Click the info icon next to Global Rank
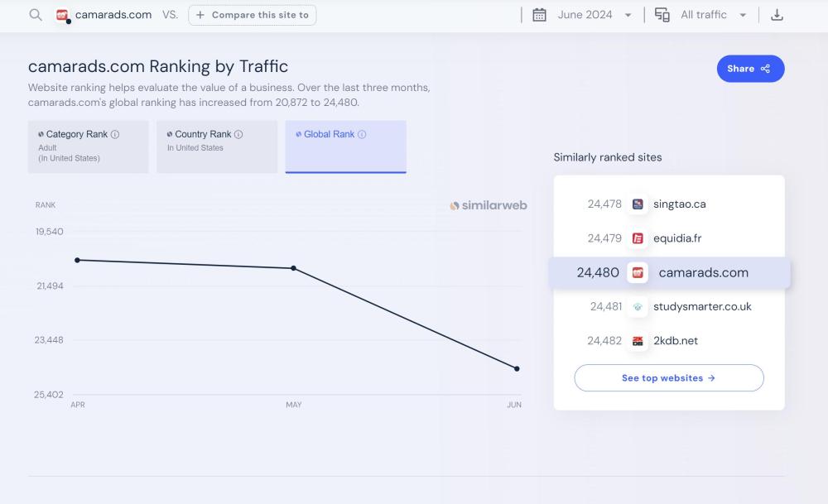The height and width of the screenshot is (504, 828). (362, 134)
